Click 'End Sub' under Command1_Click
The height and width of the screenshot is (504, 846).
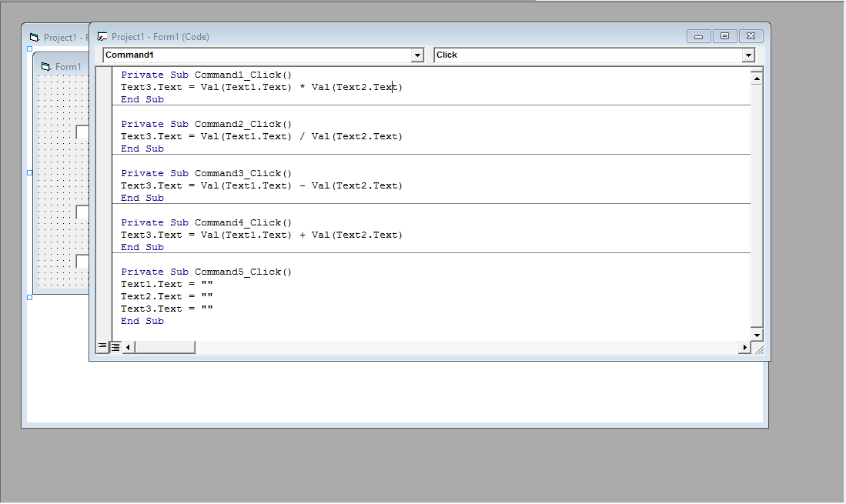coord(142,100)
